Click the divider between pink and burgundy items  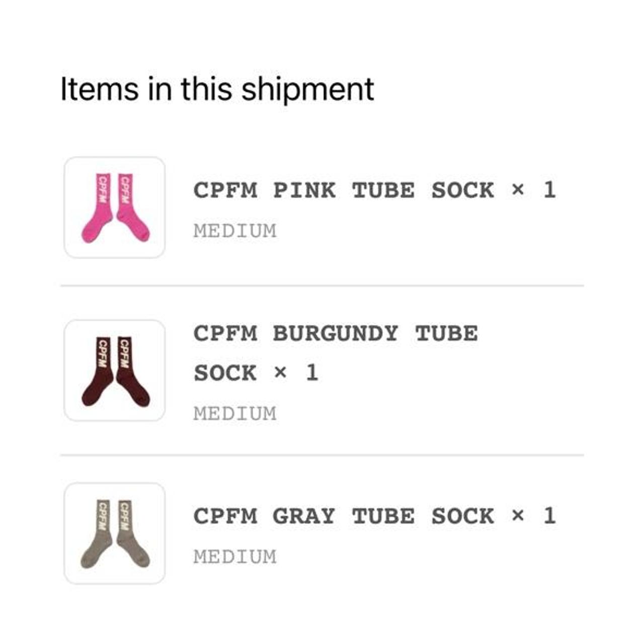point(322,286)
